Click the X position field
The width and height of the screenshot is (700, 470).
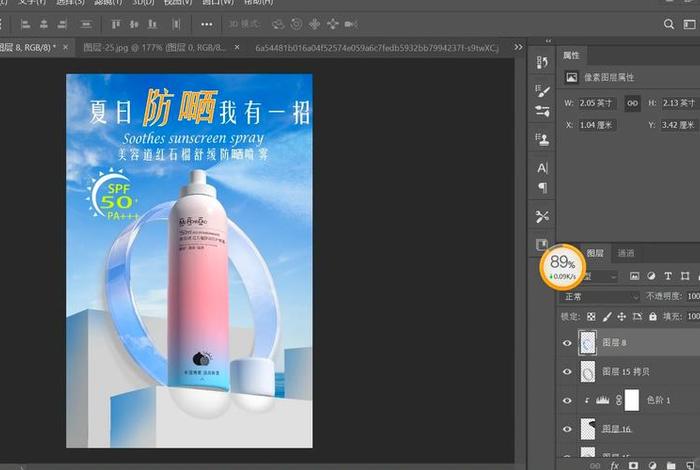pos(597,125)
